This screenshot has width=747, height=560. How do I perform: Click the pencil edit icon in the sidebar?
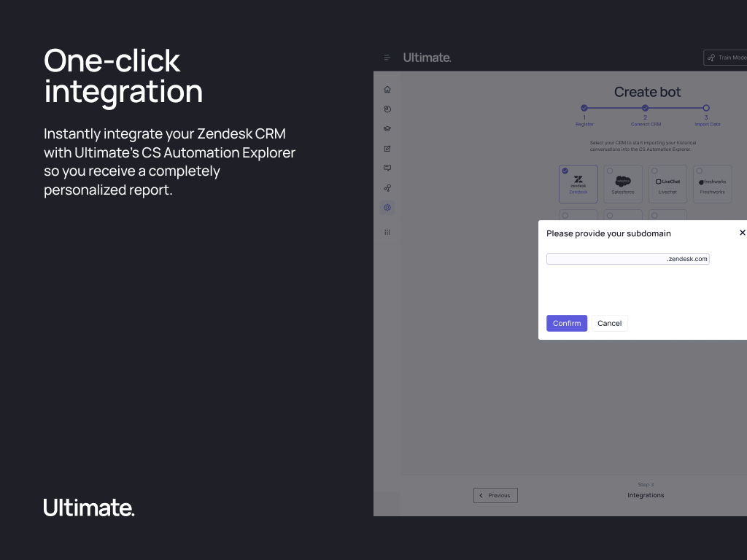[x=387, y=149]
